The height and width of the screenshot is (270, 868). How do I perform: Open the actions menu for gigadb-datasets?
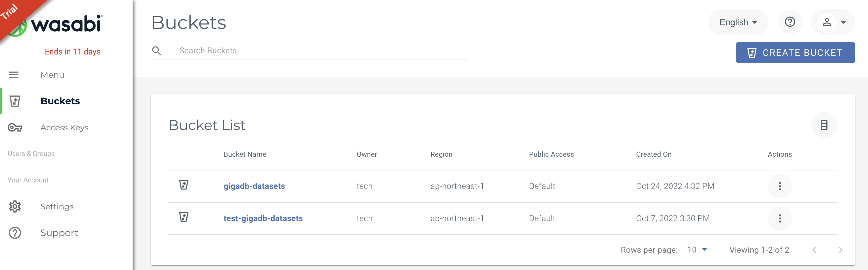pos(780,186)
